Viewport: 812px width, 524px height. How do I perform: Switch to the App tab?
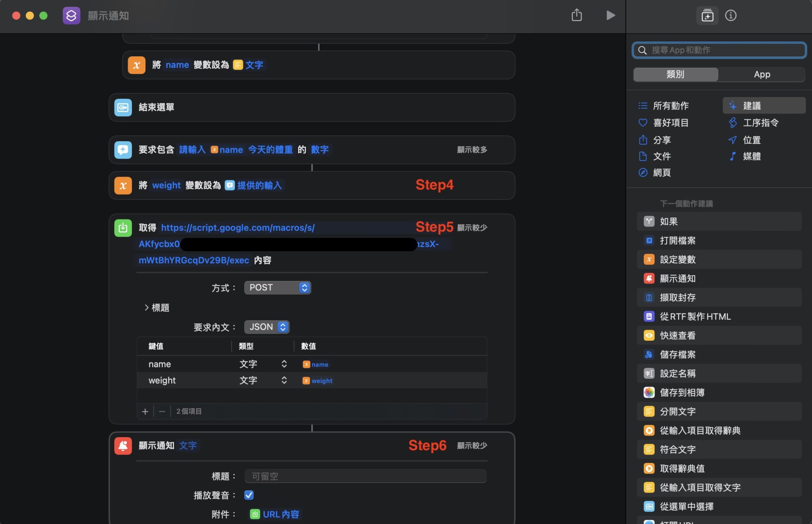coord(762,74)
